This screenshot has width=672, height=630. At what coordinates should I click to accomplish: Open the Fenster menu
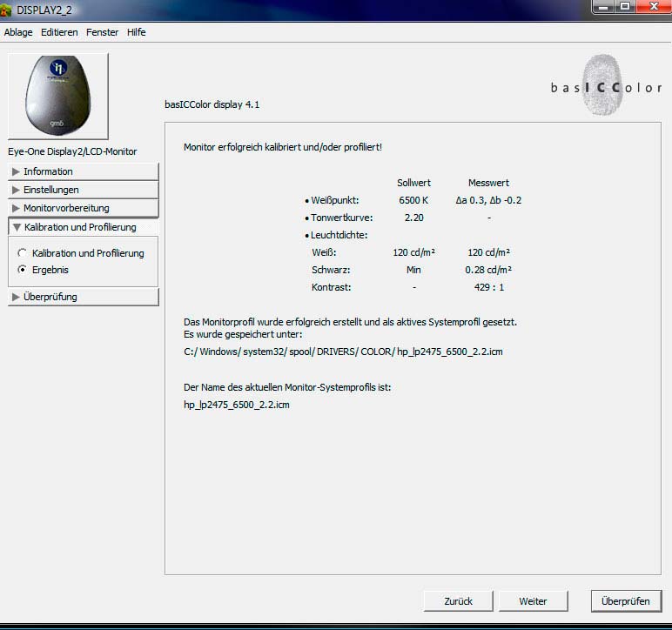tap(103, 32)
